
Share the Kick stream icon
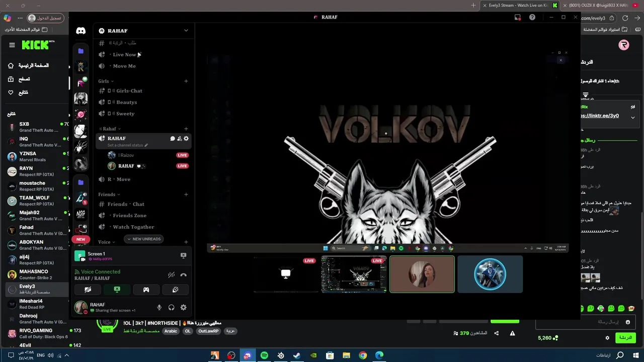(497, 333)
